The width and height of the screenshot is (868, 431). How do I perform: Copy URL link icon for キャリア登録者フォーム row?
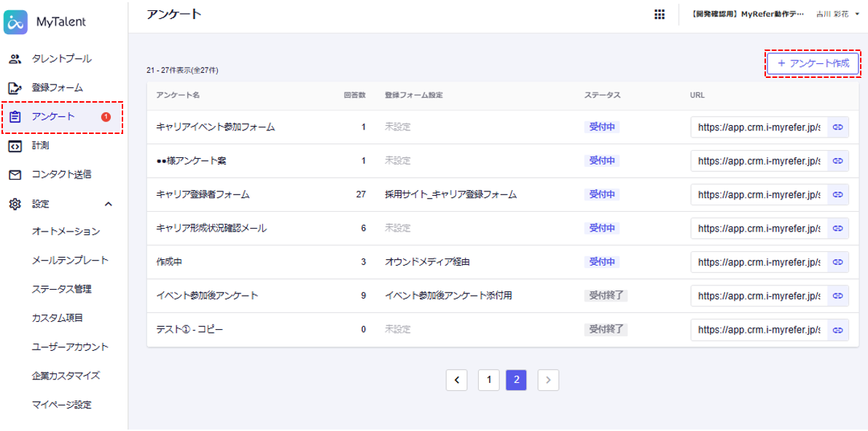(838, 194)
